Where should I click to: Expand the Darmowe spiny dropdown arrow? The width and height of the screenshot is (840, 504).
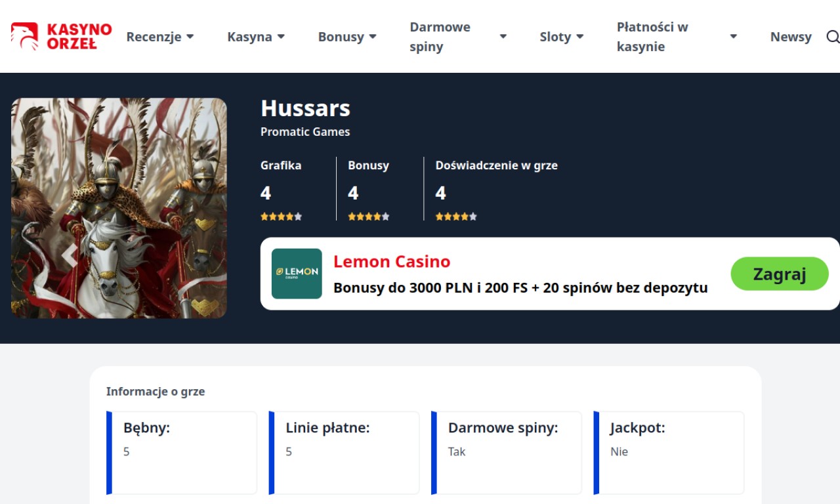(x=503, y=37)
